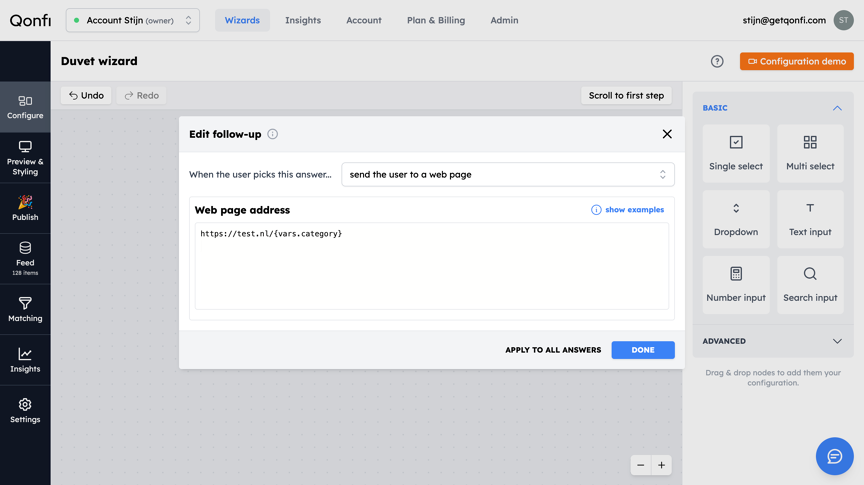The image size is (864, 485).
Task: Click the help question mark icon
Action: click(716, 61)
